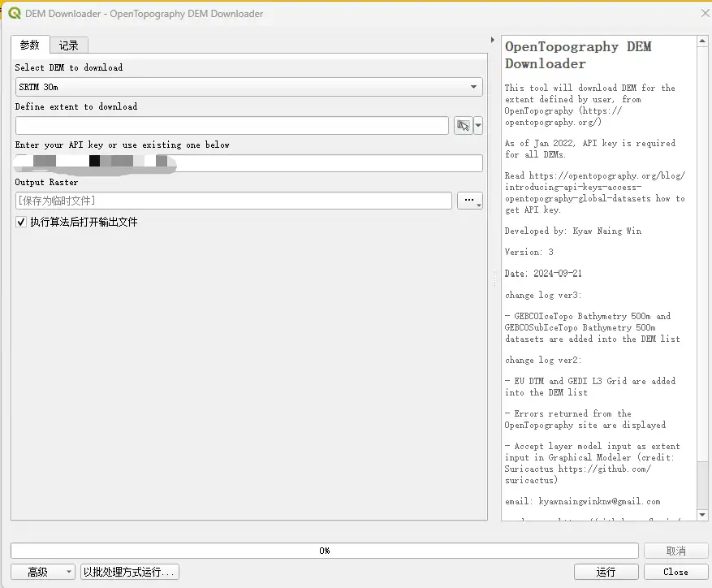Viewport: 712px width, 588px height.
Task: Switch to the 参数 tab
Action: (30, 45)
